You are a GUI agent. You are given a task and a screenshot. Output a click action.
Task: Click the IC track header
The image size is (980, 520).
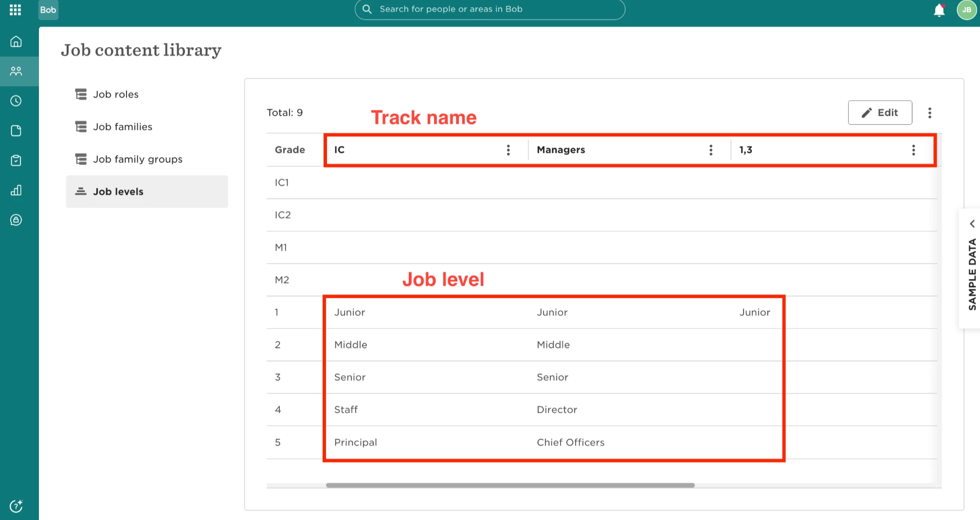click(339, 150)
